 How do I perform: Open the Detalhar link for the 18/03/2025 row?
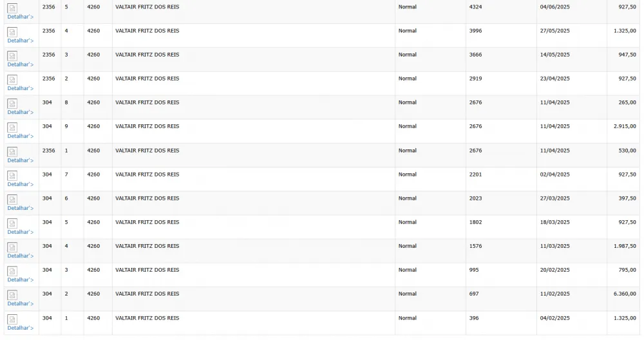(20, 232)
